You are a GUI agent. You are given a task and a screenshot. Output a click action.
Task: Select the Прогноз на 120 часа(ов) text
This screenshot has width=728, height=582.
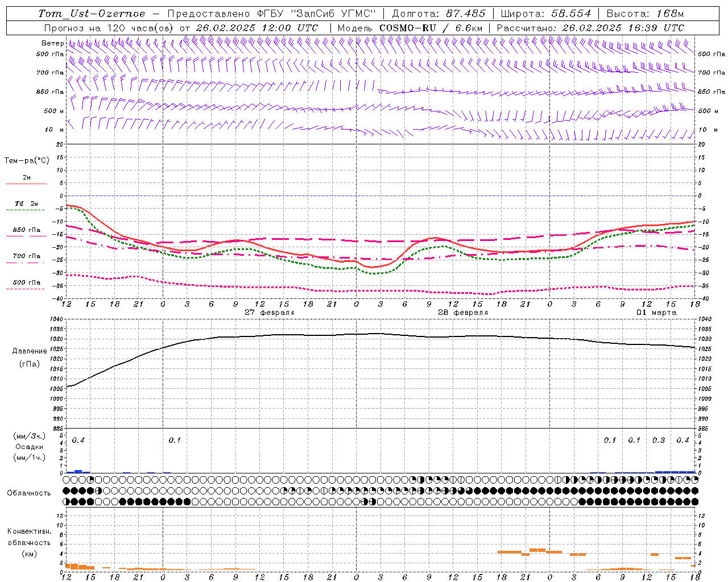point(109,28)
